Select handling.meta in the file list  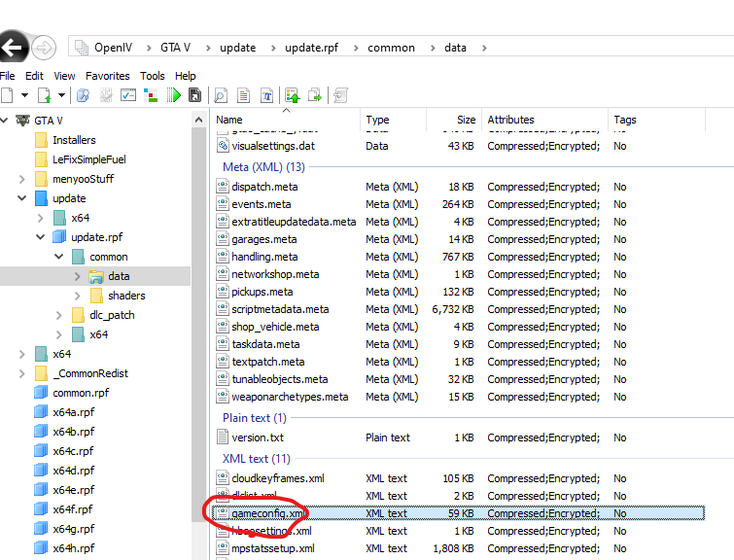(x=264, y=257)
